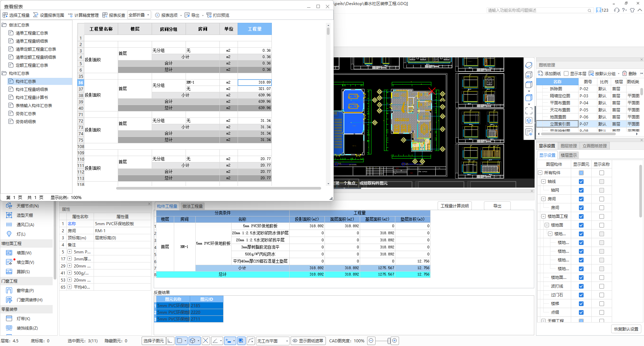Check 显示名称 for 过门石
The height and width of the screenshot is (346, 644).
pyautogui.click(x=602, y=295)
